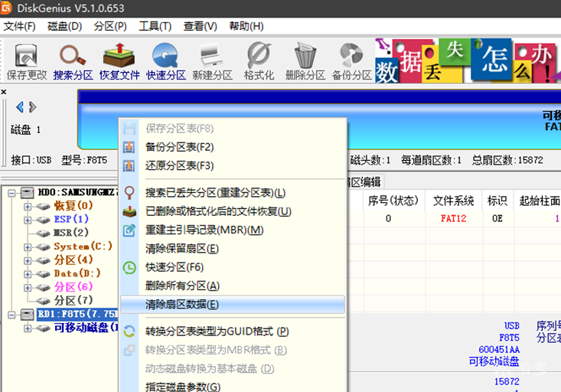Expand the ESP(1) partition node
Image resolution: width=561 pixels, height=392 pixels.
click(28, 220)
